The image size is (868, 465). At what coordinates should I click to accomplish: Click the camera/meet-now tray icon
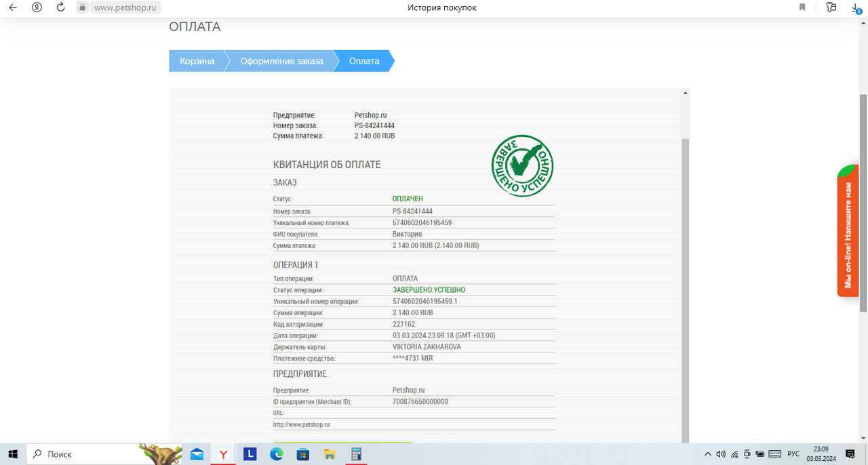747,453
